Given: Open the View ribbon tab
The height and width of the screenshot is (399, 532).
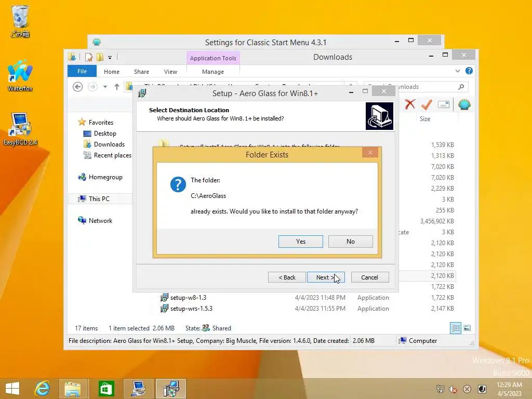Looking at the screenshot, I should point(170,72).
